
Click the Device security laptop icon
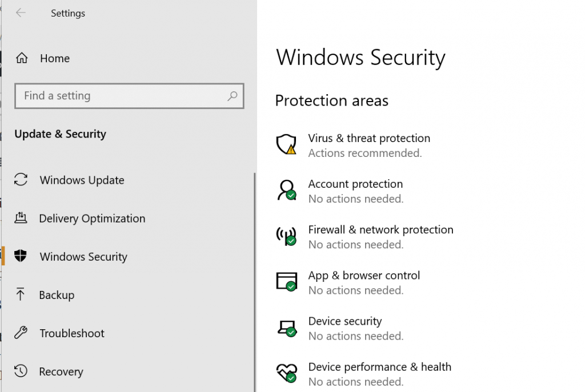(x=287, y=328)
